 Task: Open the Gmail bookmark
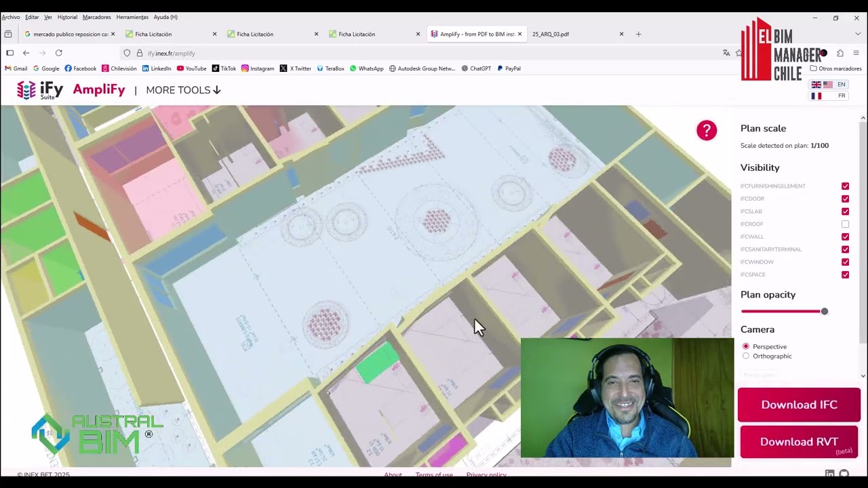pyautogui.click(x=16, y=68)
